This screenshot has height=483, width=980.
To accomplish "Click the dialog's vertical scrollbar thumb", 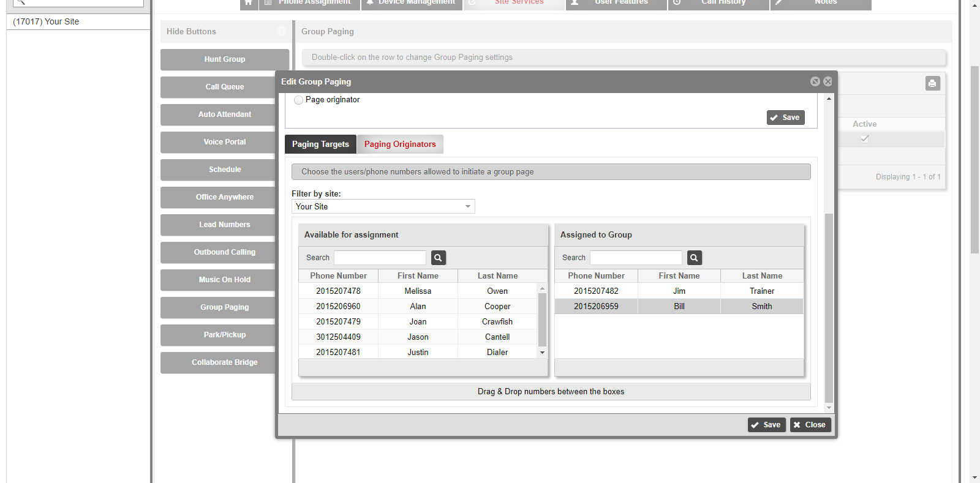I will pyautogui.click(x=829, y=308).
